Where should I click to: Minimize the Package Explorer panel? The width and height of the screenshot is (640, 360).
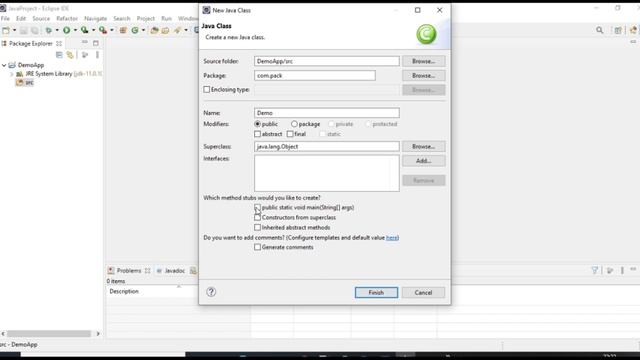tap(84, 42)
